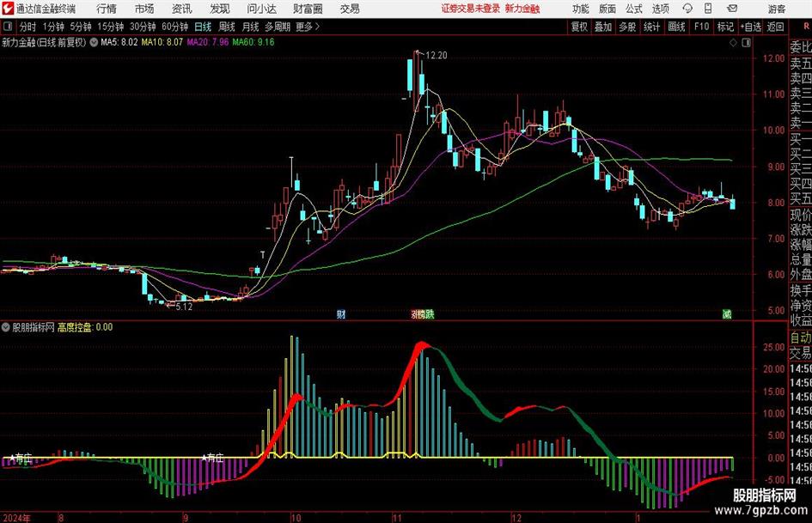Click the 2024年 date axis label
The image size is (812, 523).
pos(16,518)
